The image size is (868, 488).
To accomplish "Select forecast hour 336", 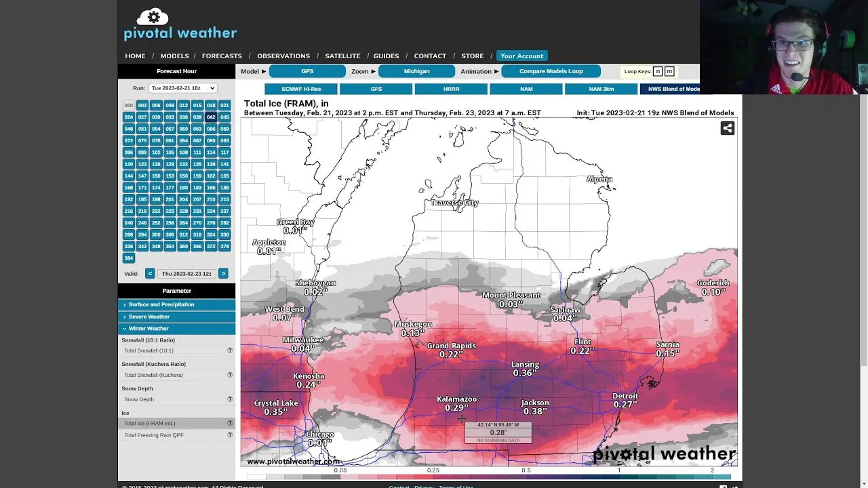I will pyautogui.click(x=128, y=246).
